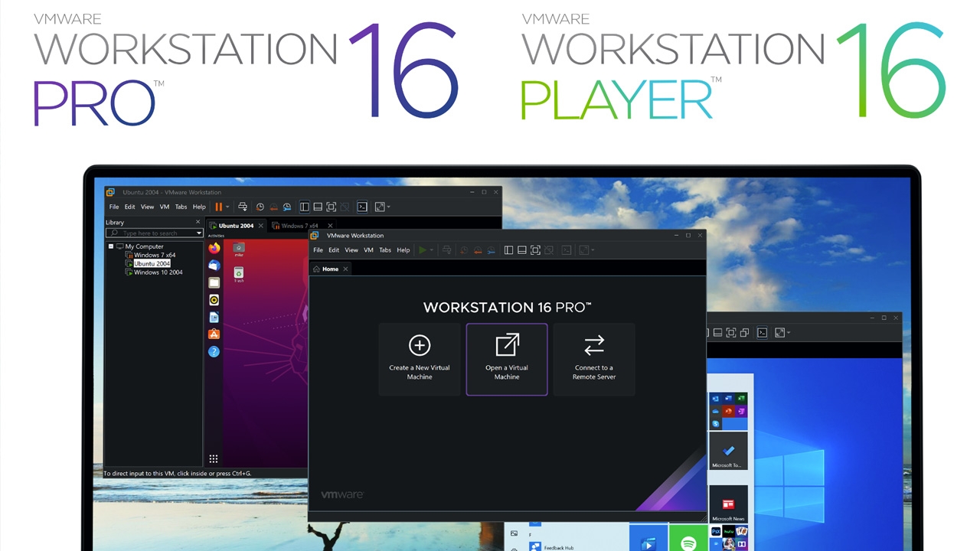Viewport: 980px width, 551px height.
Task: Click Connect to a Remote Server tile
Action: click(x=594, y=359)
